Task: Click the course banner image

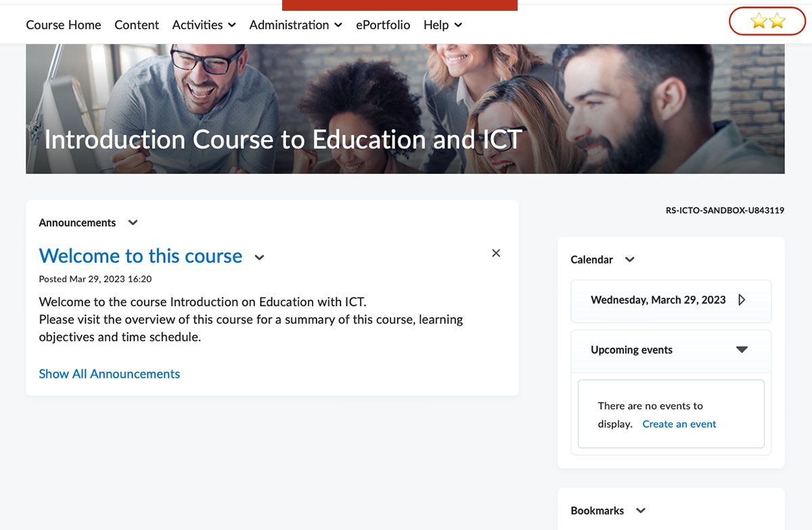Action: 405,108
